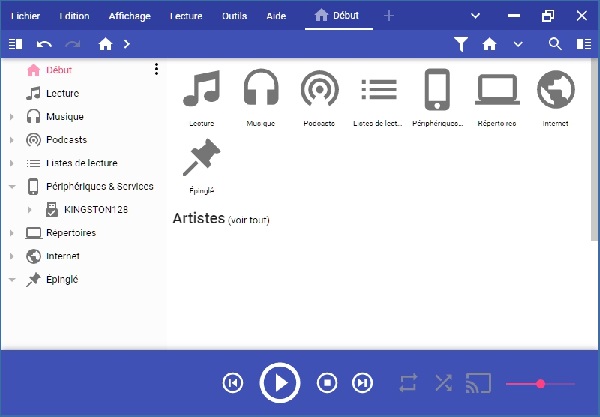The image size is (600, 417).
Task: Toggle shuffle mode
Action: pyautogui.click(x=443, y=383)
